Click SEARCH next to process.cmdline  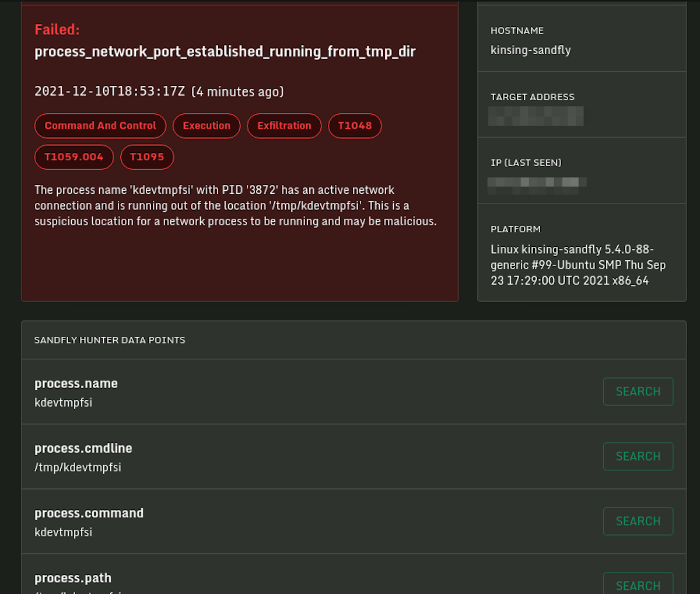pyautogui.click(x=638, y=456)
